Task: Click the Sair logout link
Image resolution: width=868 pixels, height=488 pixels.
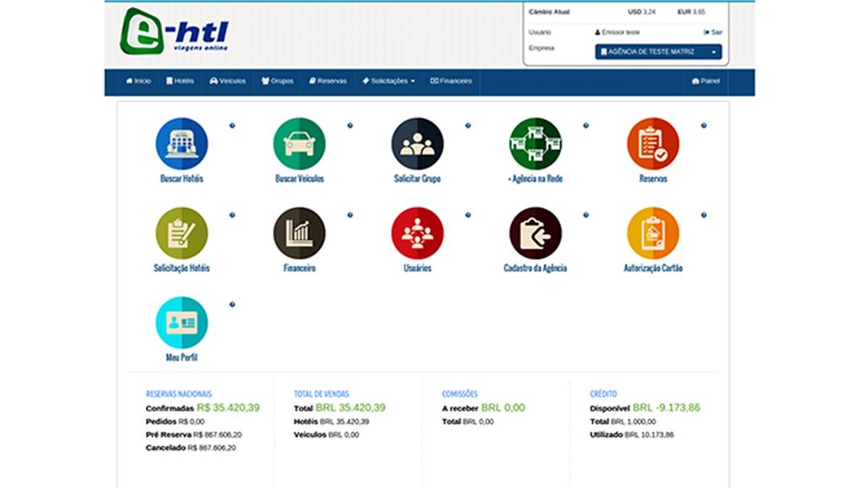Action: [712, 33]
